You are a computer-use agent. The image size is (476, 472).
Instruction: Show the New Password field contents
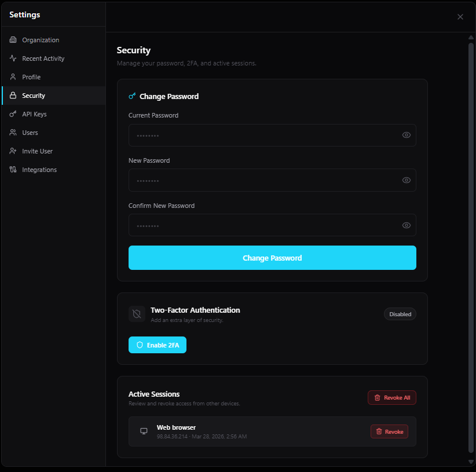(406, 180)
